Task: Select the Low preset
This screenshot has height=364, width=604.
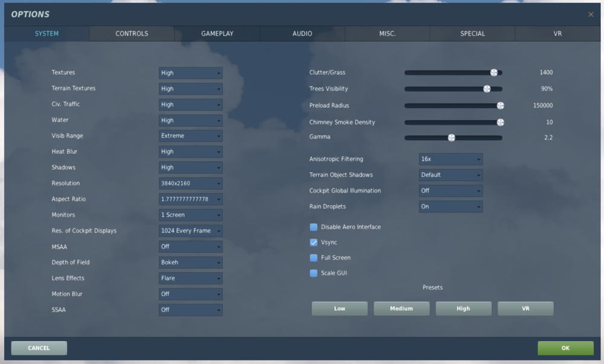Action: pyautogui.click(x=339, y=308)
